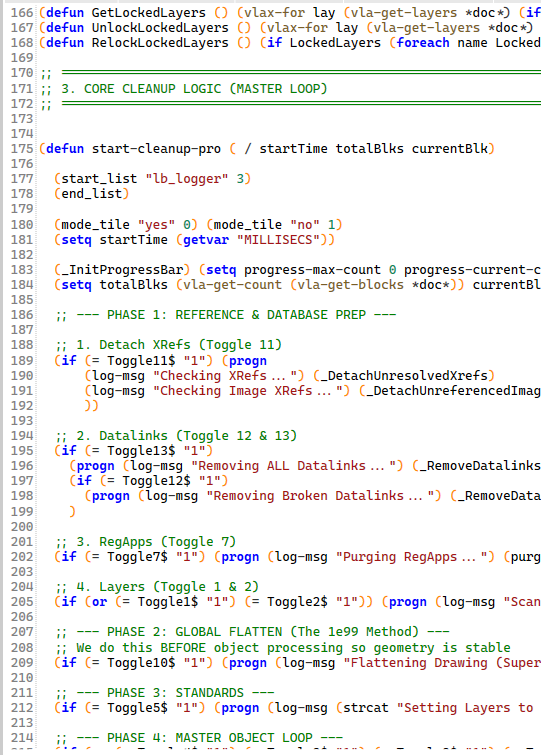Click the string "Checking XRefs ... "
Screen dimensions: 541x755
pyautogui.click(x=229, y=376)
